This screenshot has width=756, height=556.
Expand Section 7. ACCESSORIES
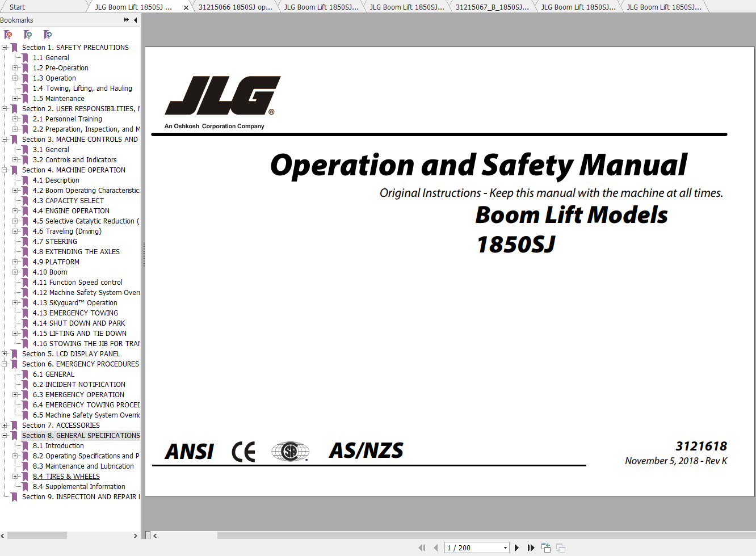coord(5,426)
